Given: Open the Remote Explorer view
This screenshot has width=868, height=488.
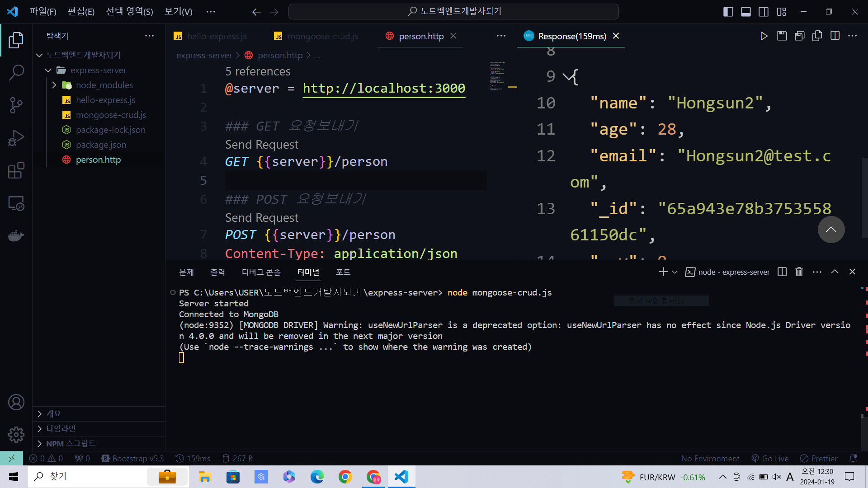Looking at the screenshot, I should coord(16,203).
